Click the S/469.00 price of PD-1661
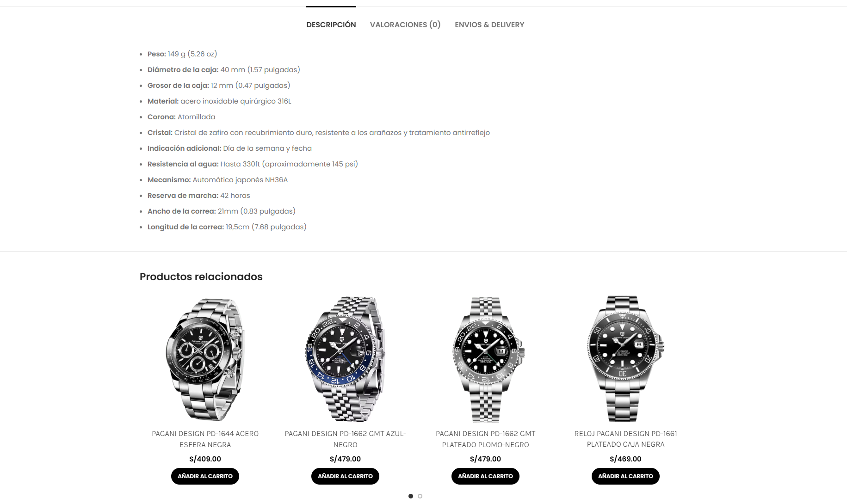847x504 pixels. (x=625, y=459)
